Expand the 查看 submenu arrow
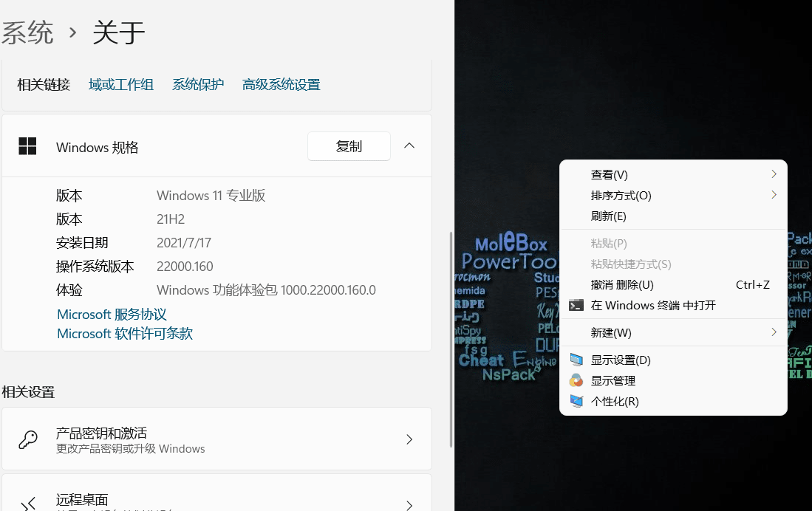 [x=774, y=174]
